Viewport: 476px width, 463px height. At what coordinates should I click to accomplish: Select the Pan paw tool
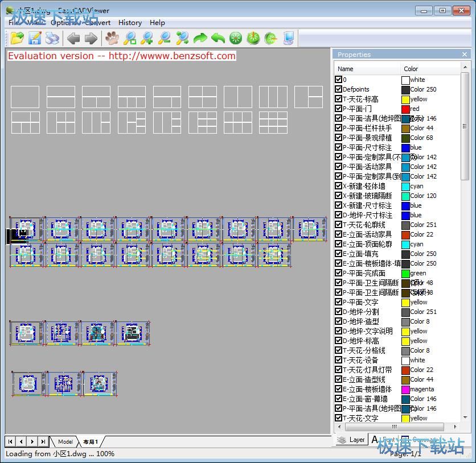click(112, 38)
